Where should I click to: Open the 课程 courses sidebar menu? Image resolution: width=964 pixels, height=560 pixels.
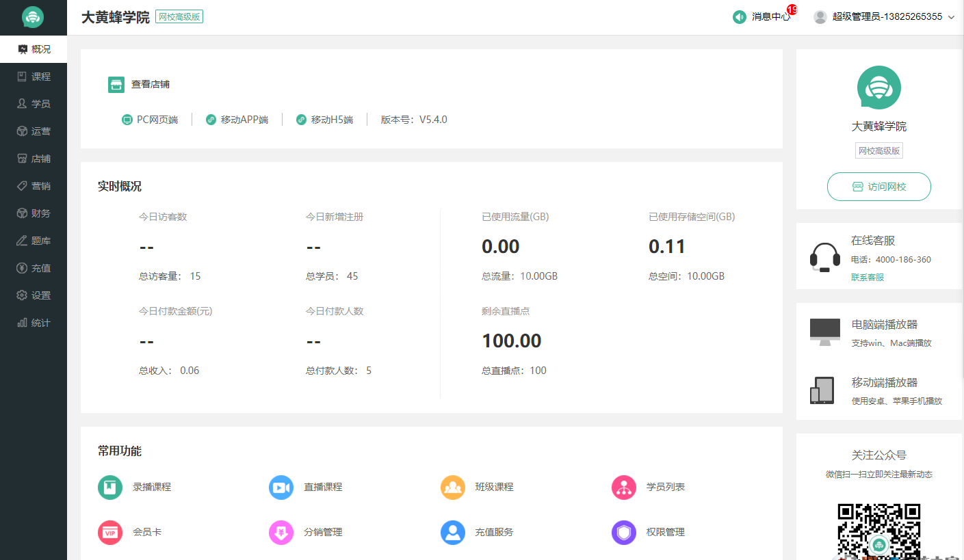[x=34, y=77]
